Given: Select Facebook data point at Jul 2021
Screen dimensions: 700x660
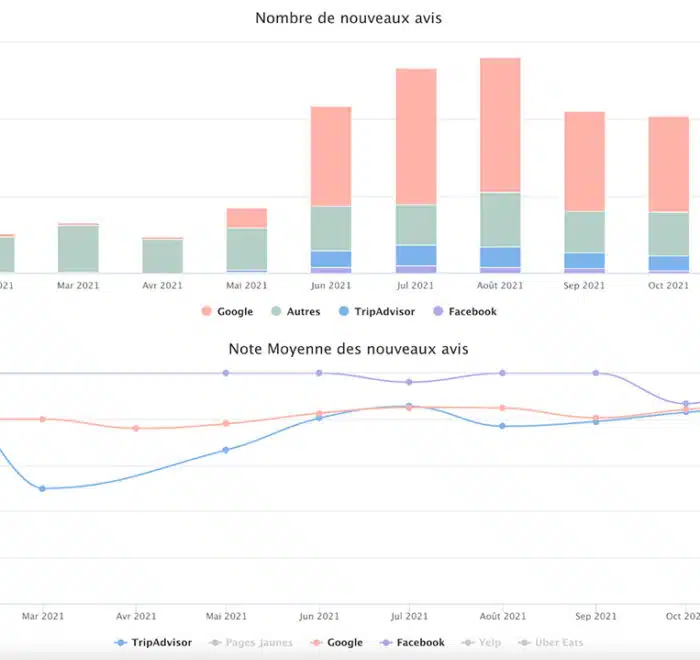Looking at the screenshot, I should point(408,382).
